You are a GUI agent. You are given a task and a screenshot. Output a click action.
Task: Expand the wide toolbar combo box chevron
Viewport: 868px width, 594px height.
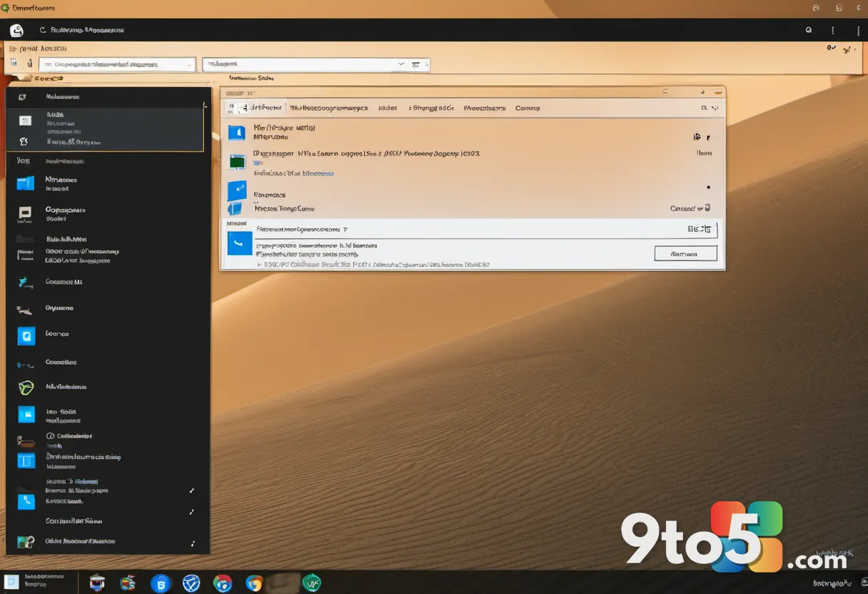pyautogui.click(x=401, y=64)
